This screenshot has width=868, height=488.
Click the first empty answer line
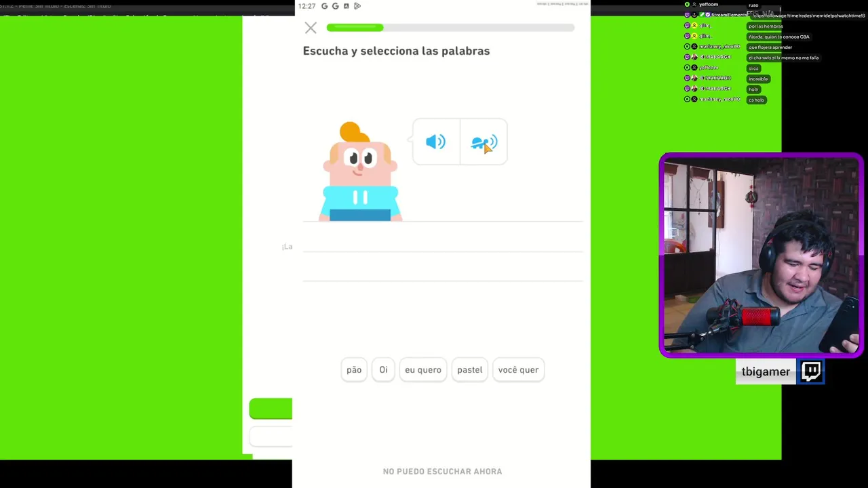point(442,237)
